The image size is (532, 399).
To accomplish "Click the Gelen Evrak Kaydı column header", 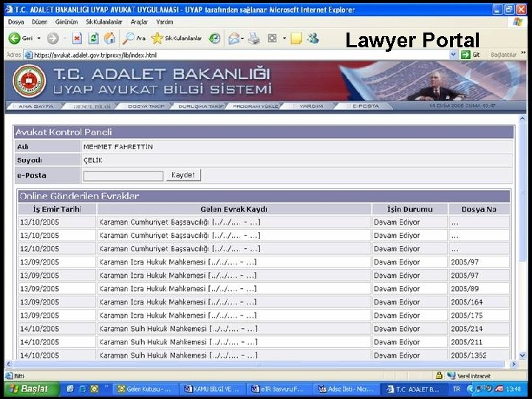I will coord(233,209).
